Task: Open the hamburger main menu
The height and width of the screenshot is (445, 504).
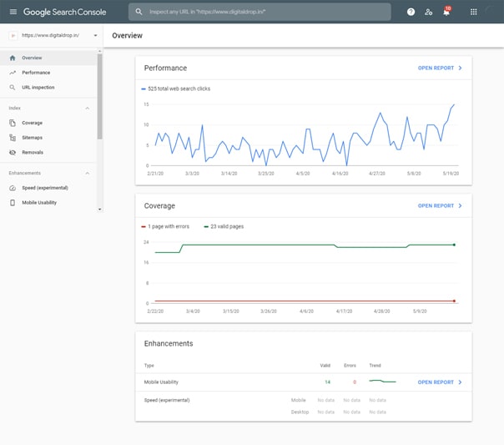Action: (x=13, y=12)
